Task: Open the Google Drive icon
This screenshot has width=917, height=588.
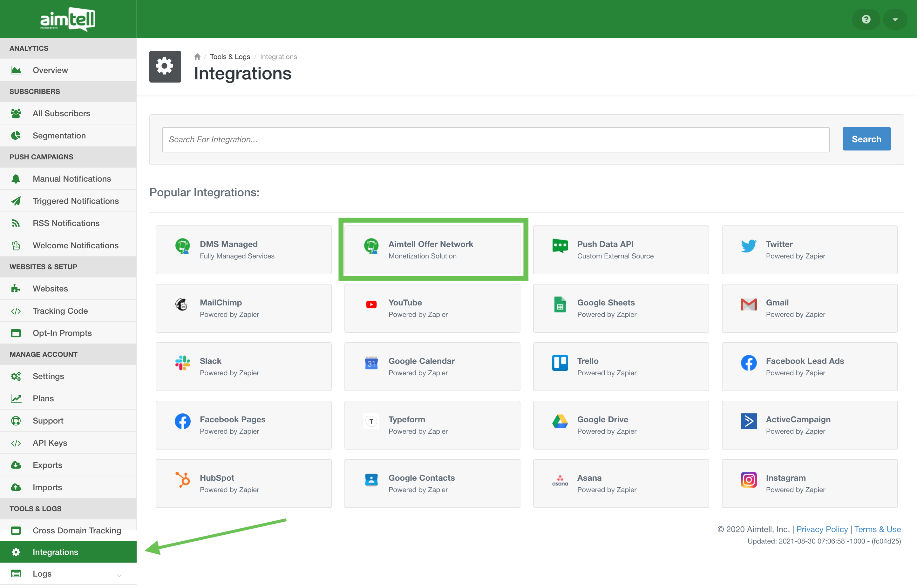Action: pyautogui.click(x=560, y=421)
